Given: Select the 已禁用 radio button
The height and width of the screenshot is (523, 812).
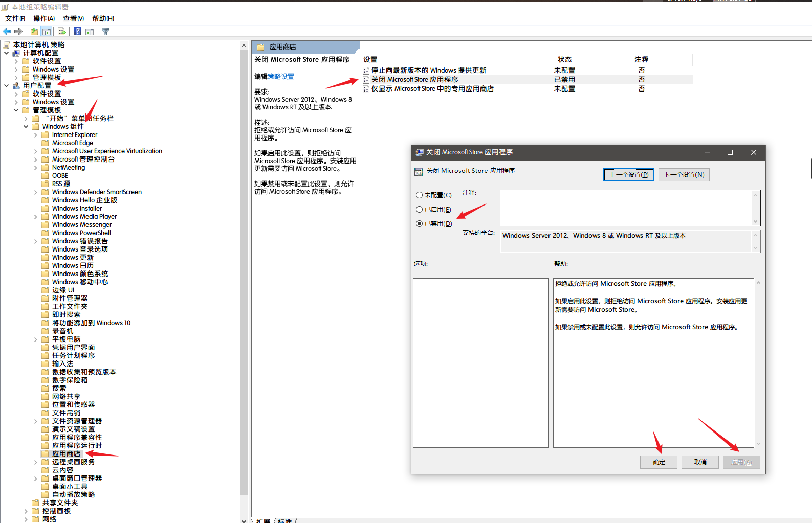Looking at the screenshot, I should coord(420,224).
